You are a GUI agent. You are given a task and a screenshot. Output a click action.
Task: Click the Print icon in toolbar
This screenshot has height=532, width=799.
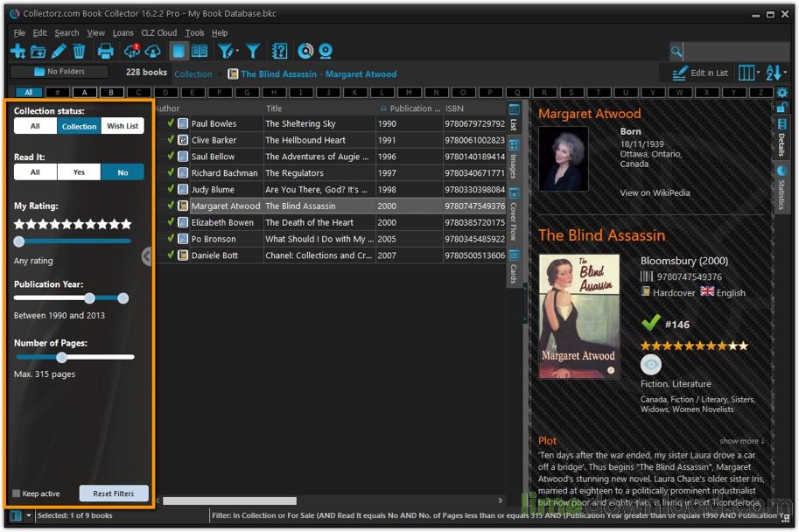click(x=106, y=51)
